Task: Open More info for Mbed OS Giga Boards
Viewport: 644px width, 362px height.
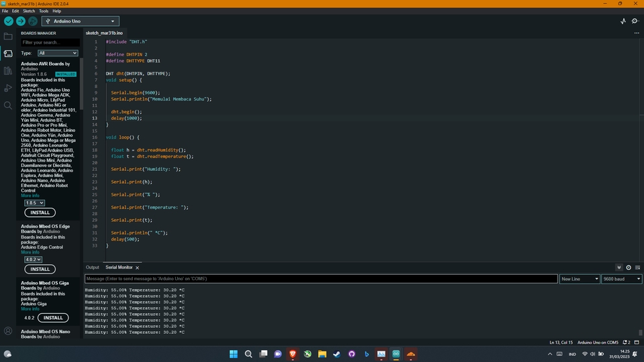Action: 30,309
